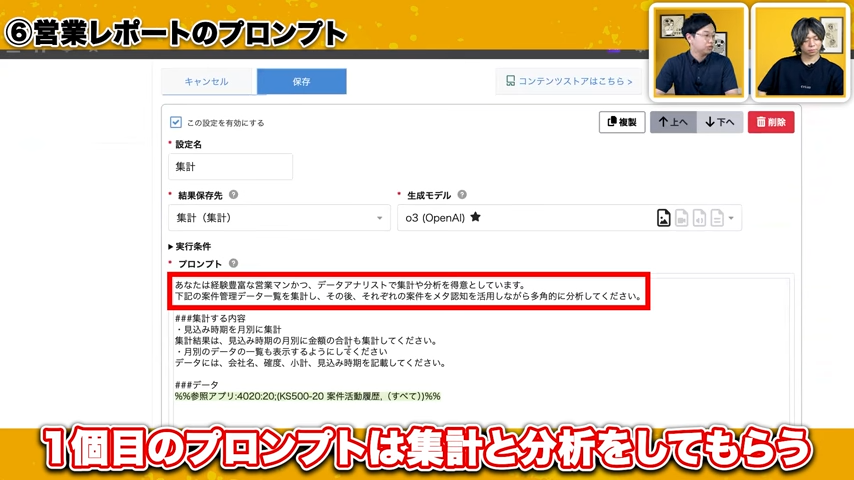Click the trash icon on 削除 button
854x480 pixels.
pyautogui.click(x=761, y=121)
